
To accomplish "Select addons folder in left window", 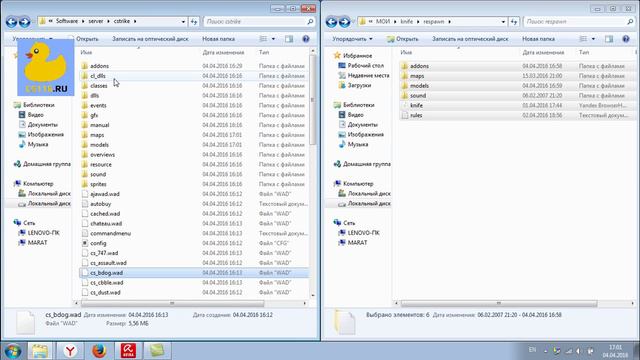I will point(100,66).
